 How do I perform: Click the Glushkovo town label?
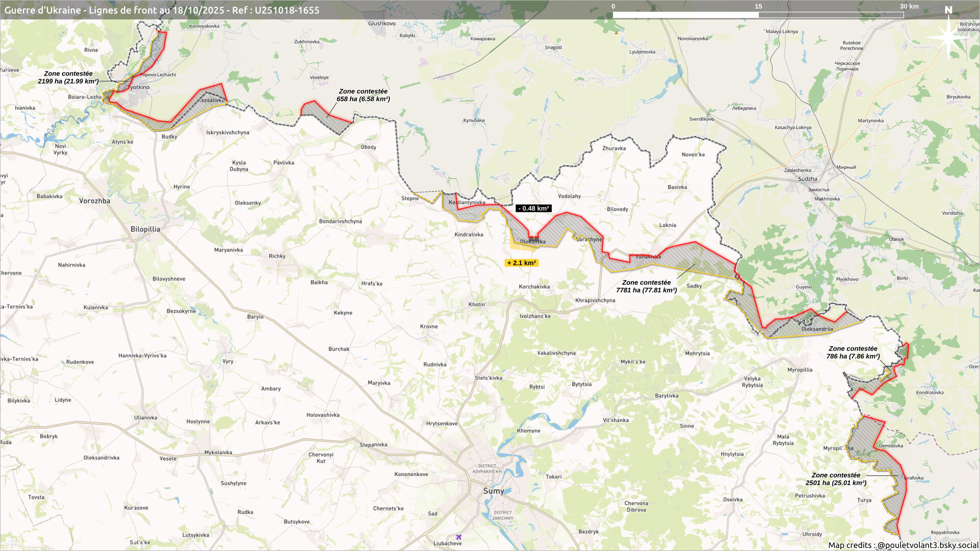pos(382,23)
